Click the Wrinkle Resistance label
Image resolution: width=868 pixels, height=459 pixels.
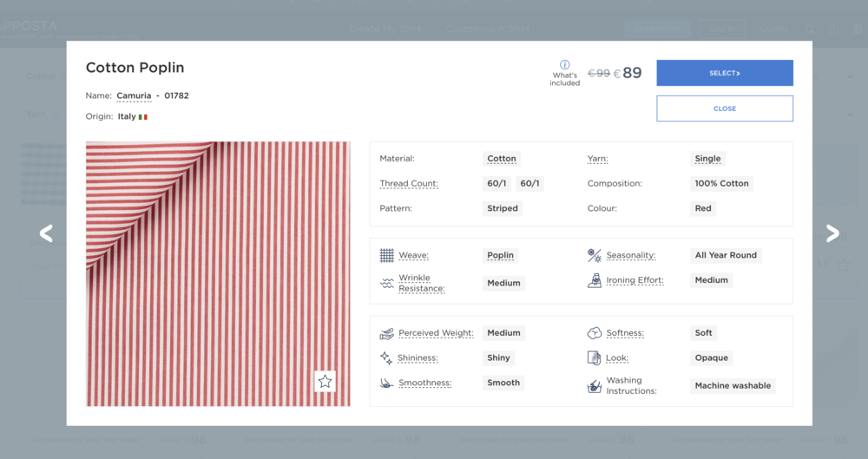(422, 283)
